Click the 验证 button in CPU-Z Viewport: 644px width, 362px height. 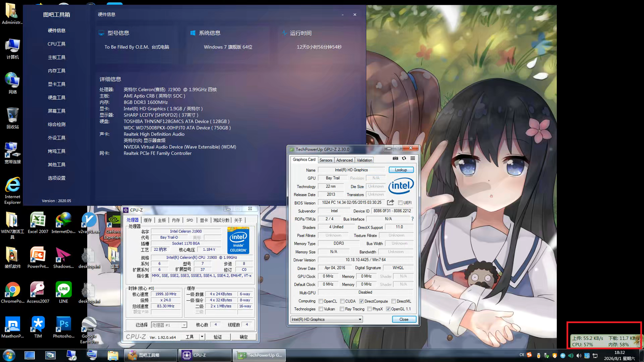click(x=218, y=337)
